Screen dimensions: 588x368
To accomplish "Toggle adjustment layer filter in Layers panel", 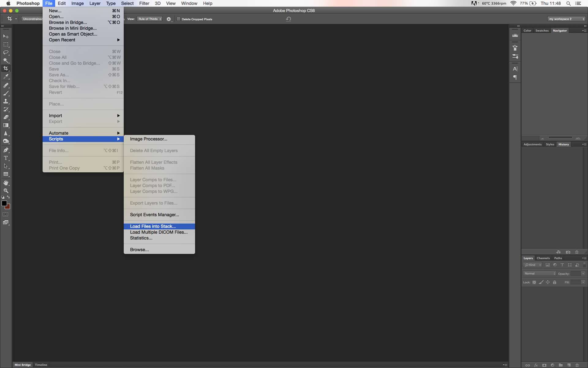I will 555,265.
